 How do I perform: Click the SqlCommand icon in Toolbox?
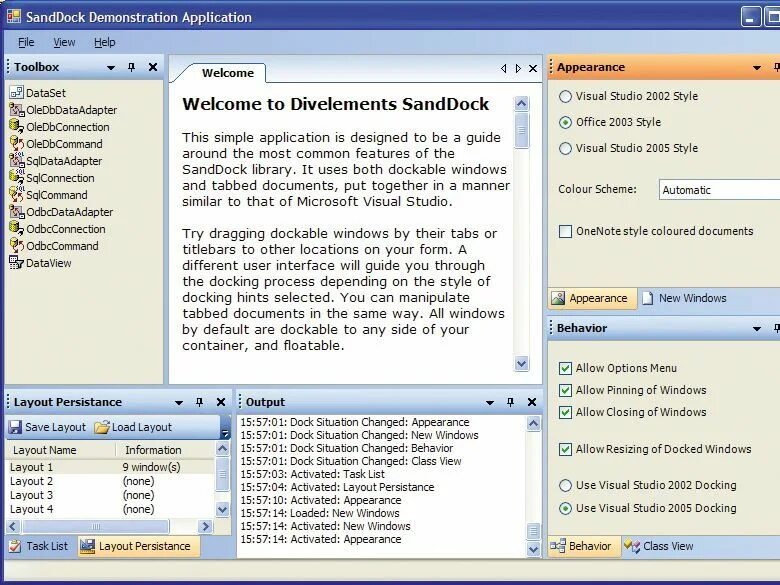(16, 194)
